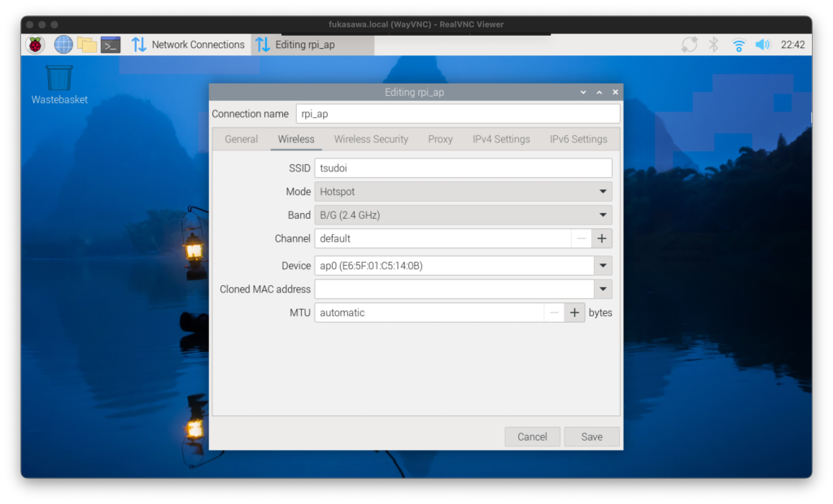
Task: Click into the SSID text field
Action: [463, 168]
